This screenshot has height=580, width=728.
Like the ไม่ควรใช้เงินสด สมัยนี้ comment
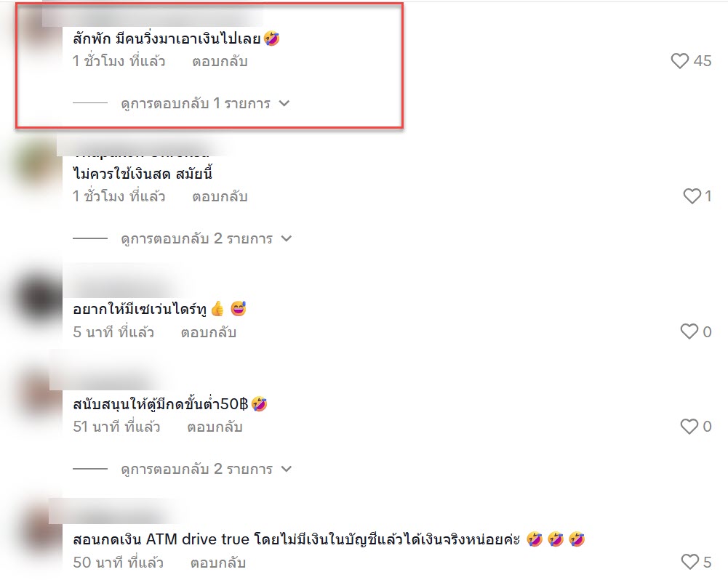click(692, 196)
